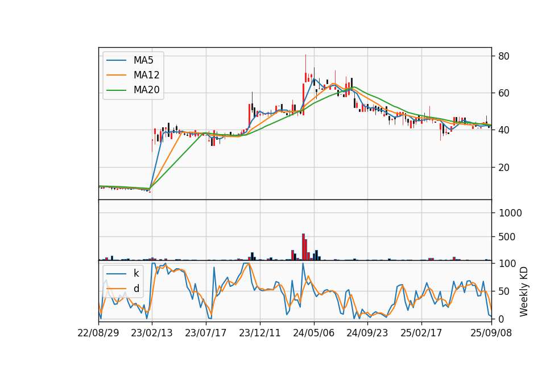Click the volume axis label 500
Viewport: 546px width, 392px height.
click(x=507, y=237)
